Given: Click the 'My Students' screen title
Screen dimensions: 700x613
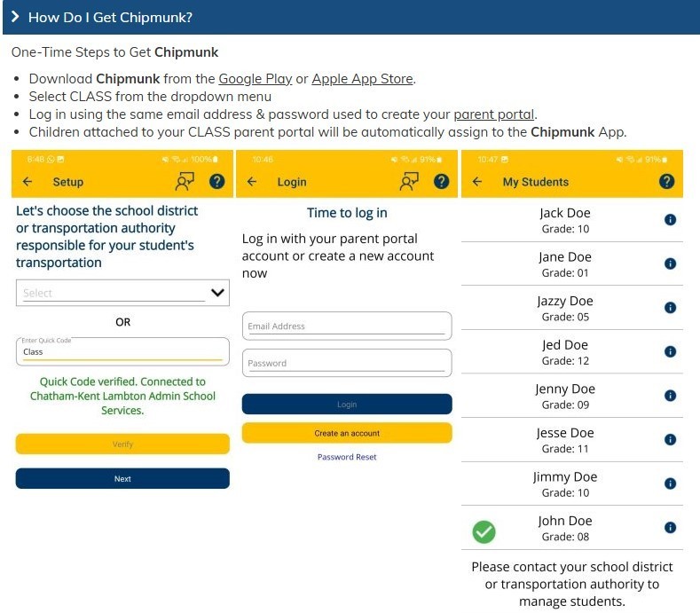Looking at the screenshot, I should (x=536, y=182).
